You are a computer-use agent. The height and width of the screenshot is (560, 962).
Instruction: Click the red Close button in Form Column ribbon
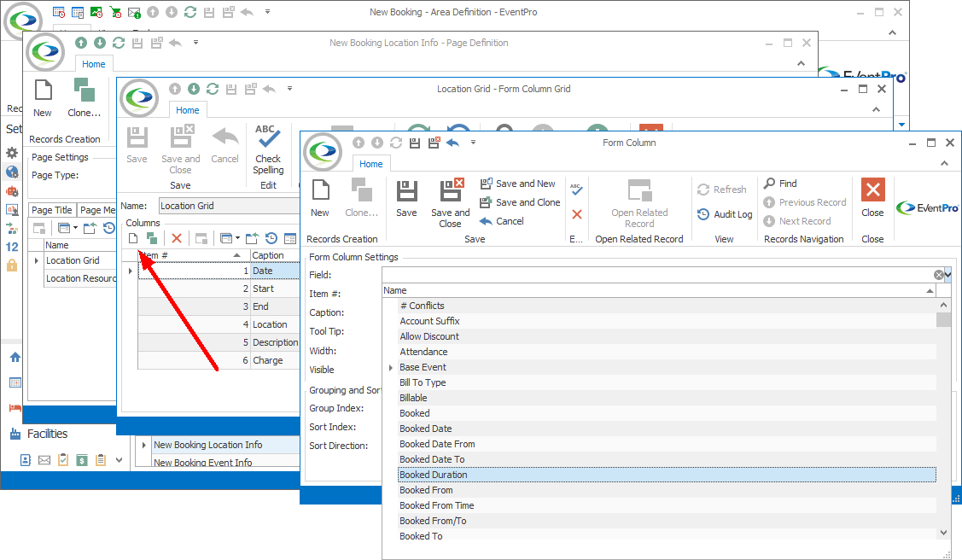tap(872, 198)
